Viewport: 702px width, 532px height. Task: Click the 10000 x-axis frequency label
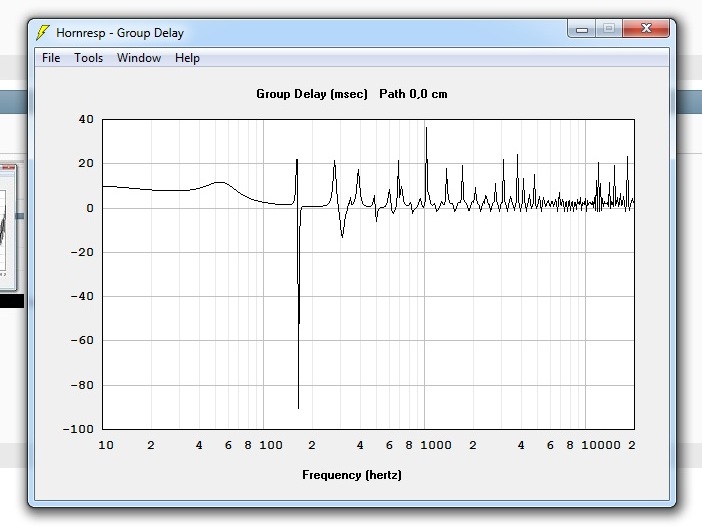pyautogui.click(x=601, y=445)
